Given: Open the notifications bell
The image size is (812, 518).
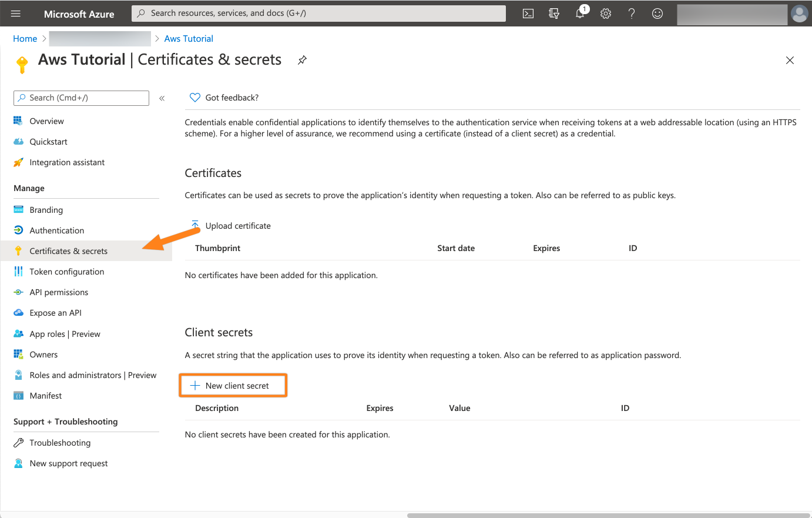Looking at the screenshot, I should click(581, 14).
